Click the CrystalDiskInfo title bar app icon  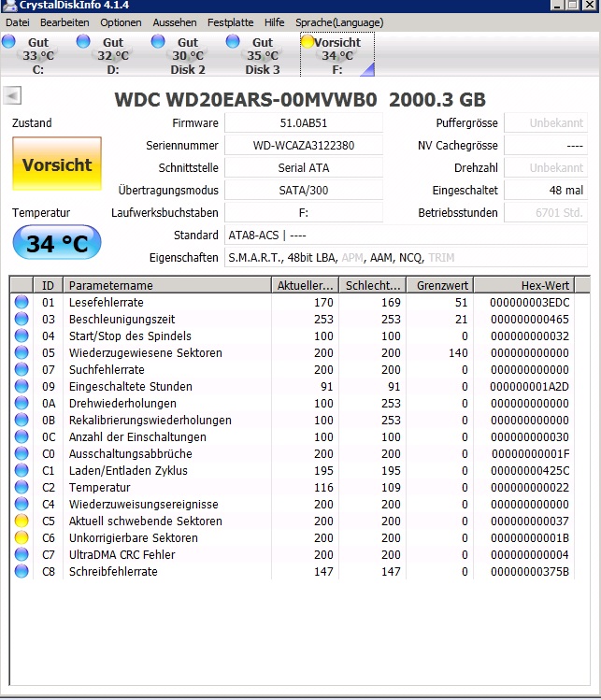tap(10, 5)
